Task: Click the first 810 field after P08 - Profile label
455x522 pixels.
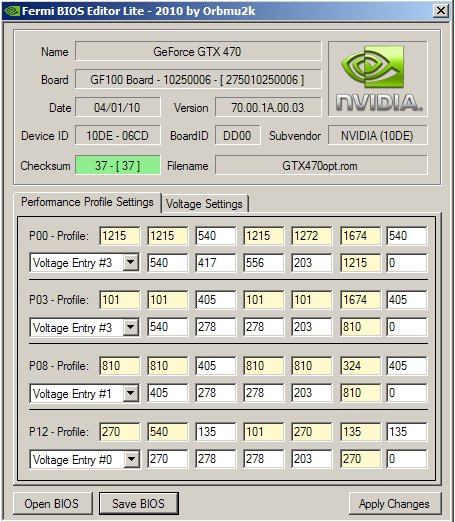Action: [120, 366]
